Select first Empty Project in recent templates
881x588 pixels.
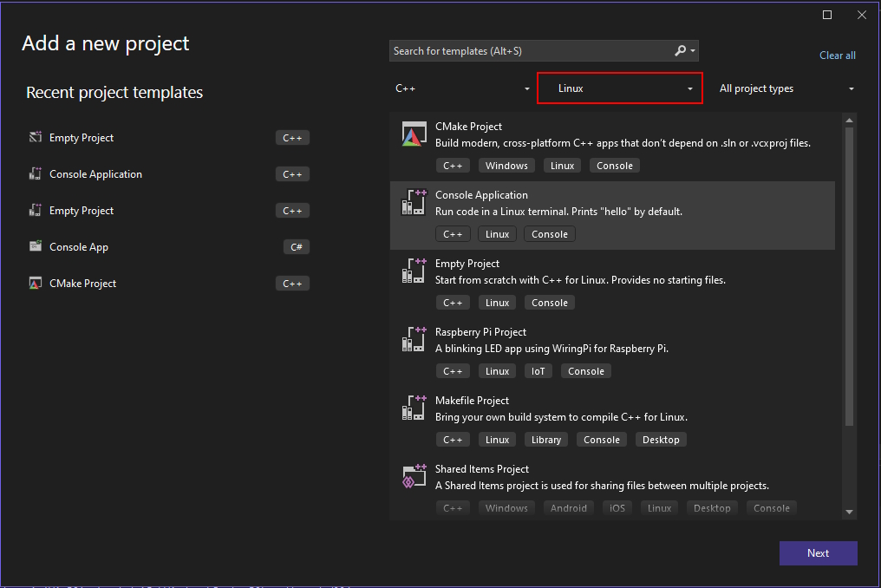coord(82,138)
